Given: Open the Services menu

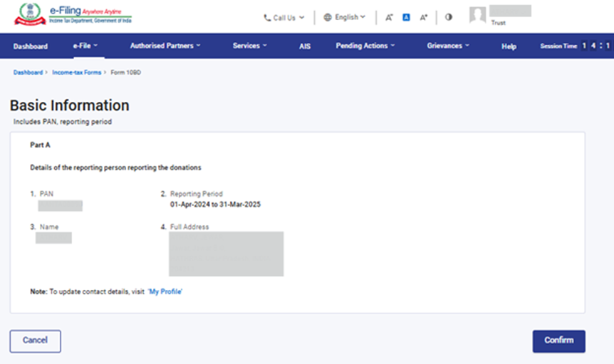Looking at the screenshot, I should (x=249, y=46).
